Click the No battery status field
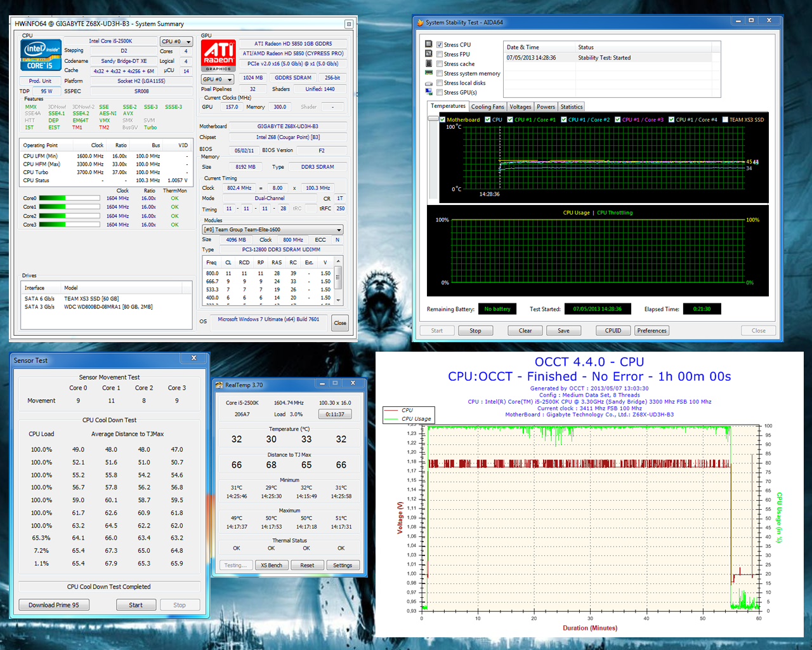 (x=497, y=309)
